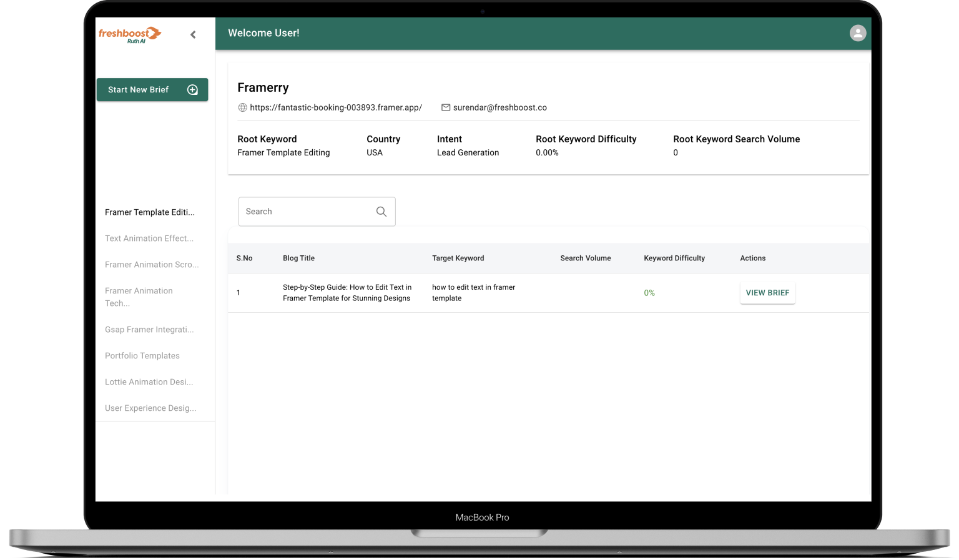Click the green 0% difficulty value
This screenshot has width=959, height=560.
coord(649,293)
